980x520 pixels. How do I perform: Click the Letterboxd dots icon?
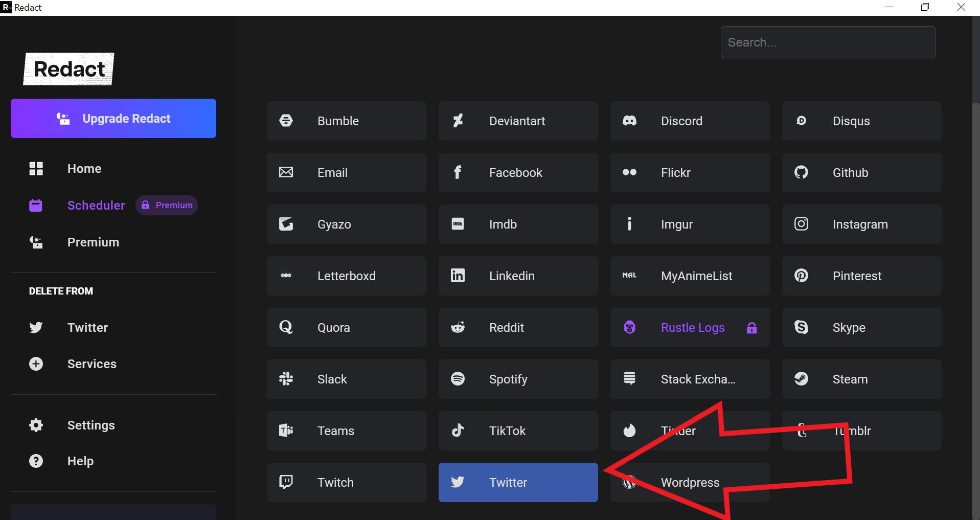tap(286, 276)
